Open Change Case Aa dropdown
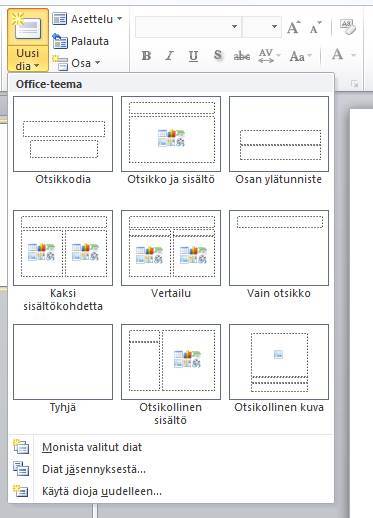 pos(301,56)
